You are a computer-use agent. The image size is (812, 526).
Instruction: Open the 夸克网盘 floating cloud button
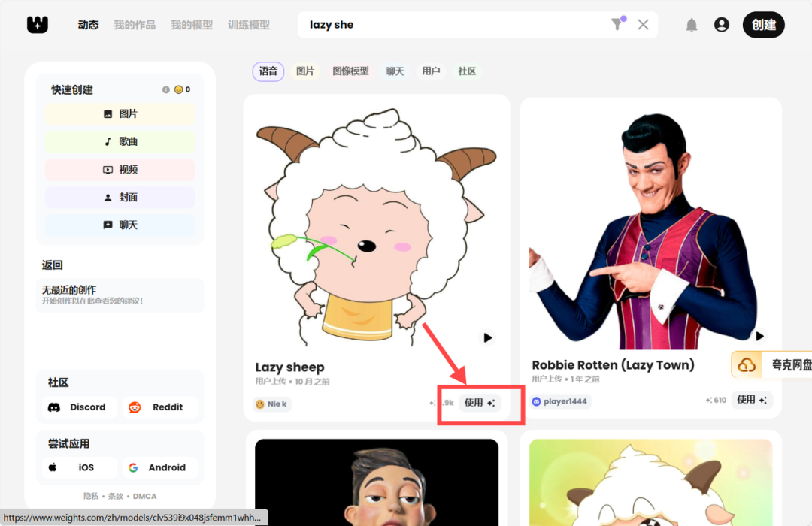771,364
